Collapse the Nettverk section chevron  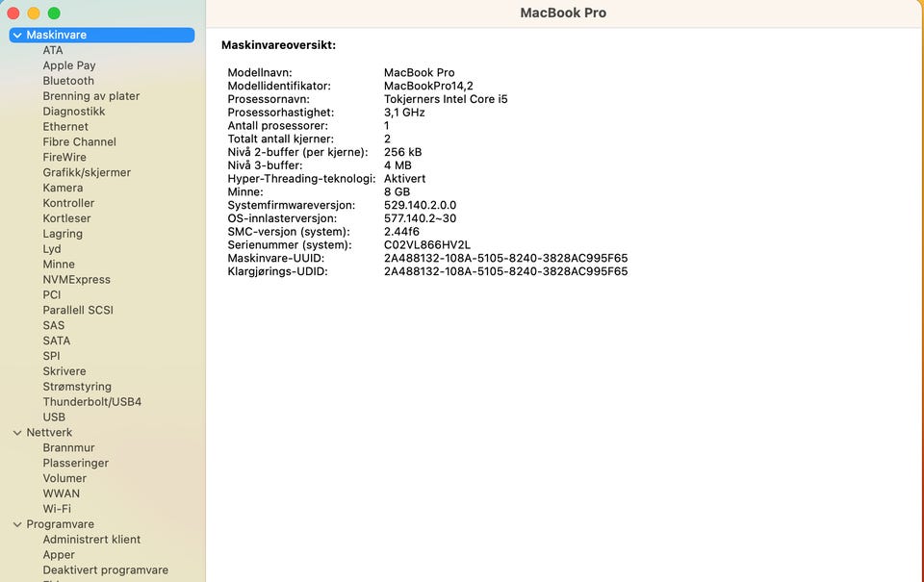17,432
